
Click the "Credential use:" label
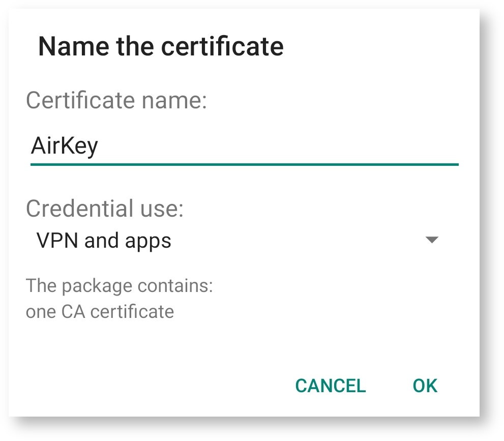tap(105, 209)
